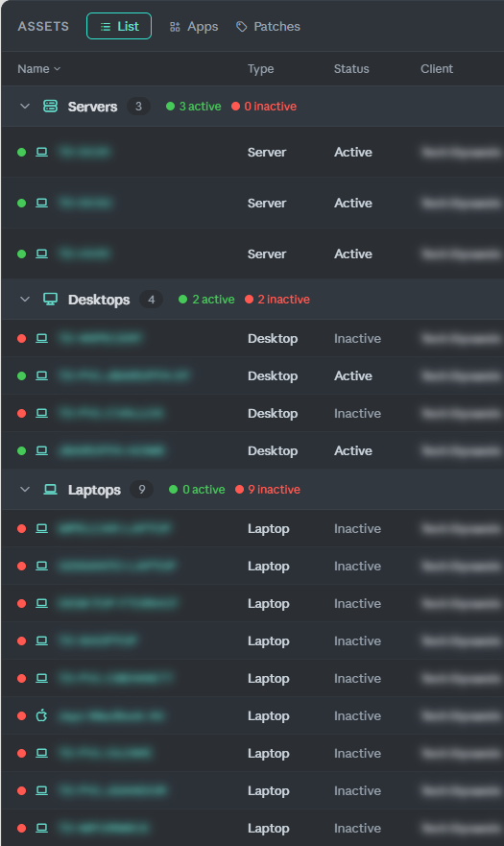Image resolution: width=504 pixels, height=846 pixels.
Task: Sort by the Name column header
Action: point(38,69)
